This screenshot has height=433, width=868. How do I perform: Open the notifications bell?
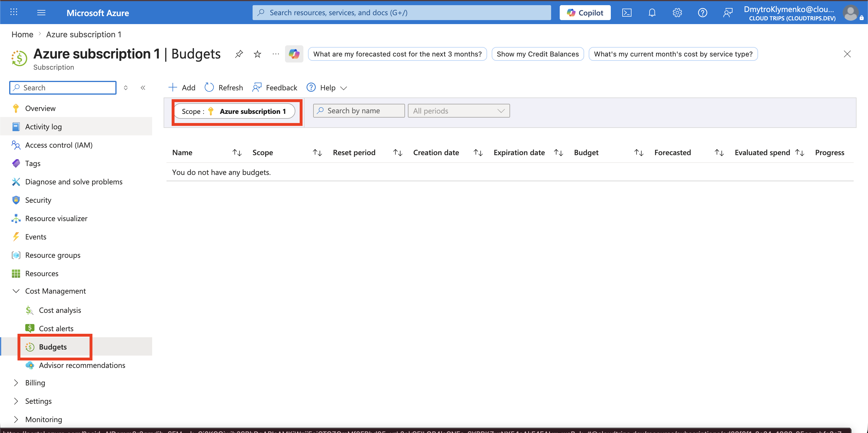(652, 13)
